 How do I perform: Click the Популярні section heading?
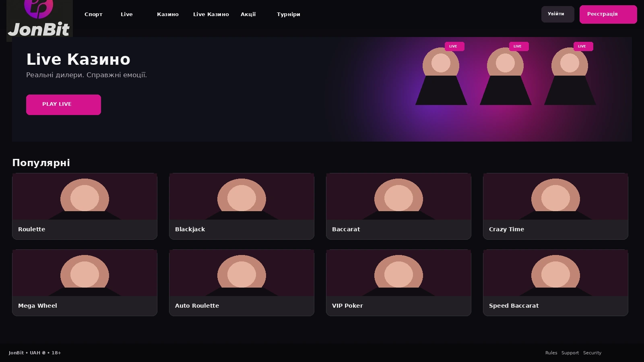click(41, 163)
